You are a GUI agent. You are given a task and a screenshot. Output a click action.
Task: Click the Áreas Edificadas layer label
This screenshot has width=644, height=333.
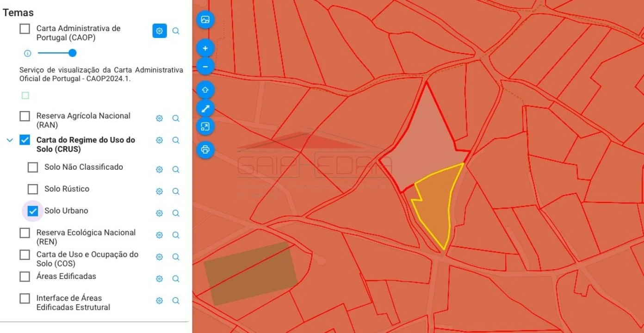[66, 276]
